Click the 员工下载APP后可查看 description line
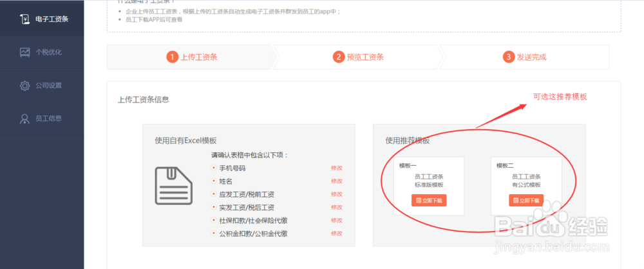The height and width of the screenshot is (269, 644). click(154, 19)
